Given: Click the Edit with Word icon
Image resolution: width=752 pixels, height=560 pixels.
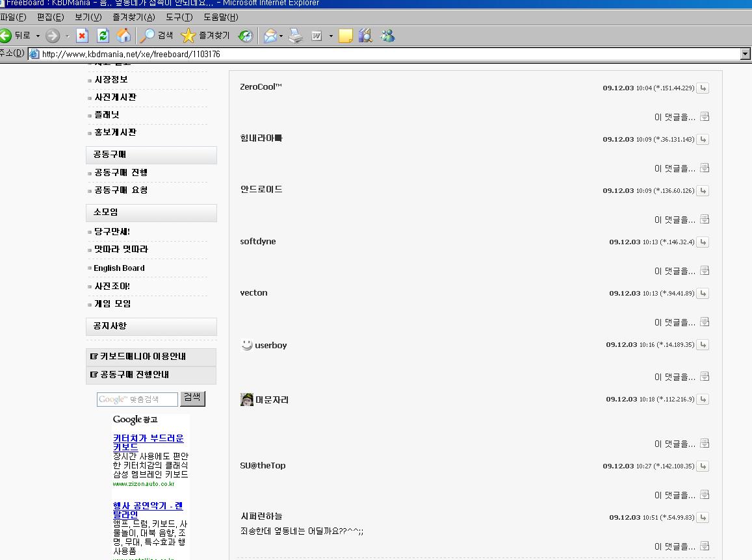Looking at the screenshot, I should click(317, 36).
